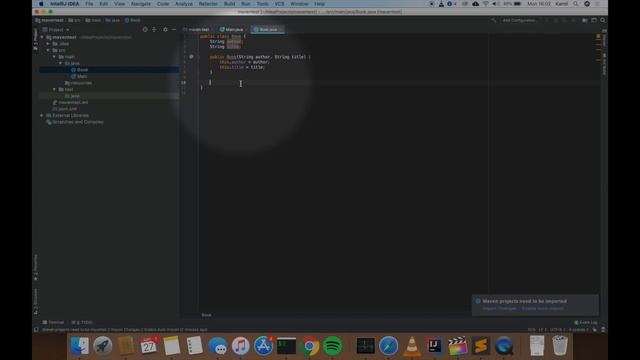The height and width of the screenshot is (360, 640).
Task: Open Terminal app in the dock
Action: 287,346
